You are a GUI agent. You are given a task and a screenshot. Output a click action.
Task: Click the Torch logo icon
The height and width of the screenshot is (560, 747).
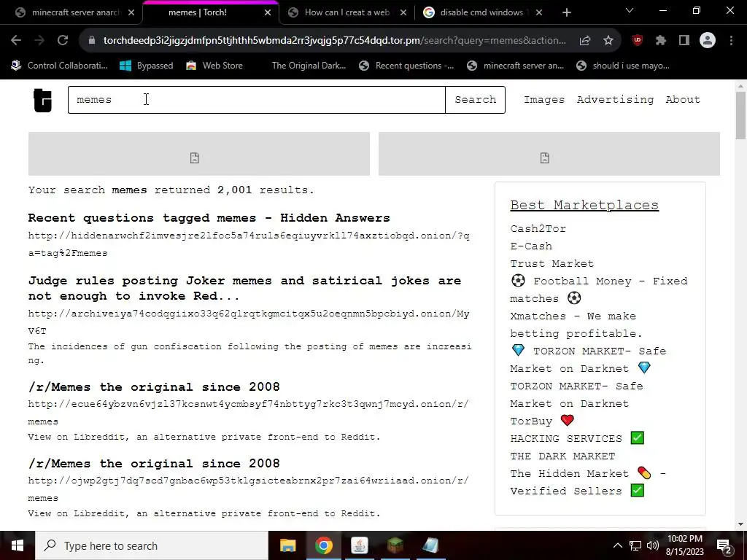(42, 101)
